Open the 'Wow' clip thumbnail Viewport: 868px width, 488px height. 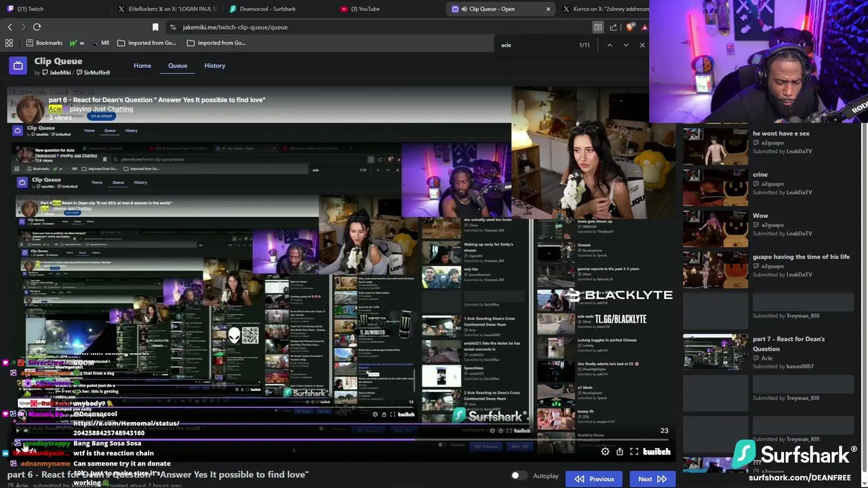click(x=715, y=229)
